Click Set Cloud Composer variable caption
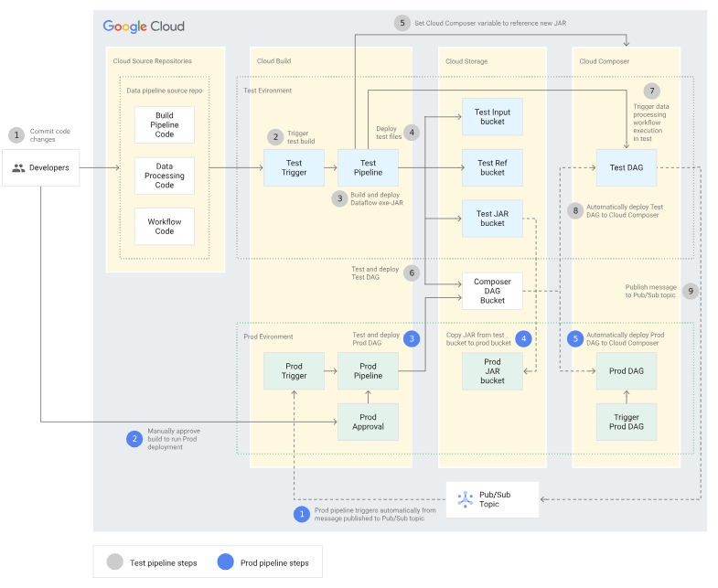 tap(490, 23)
